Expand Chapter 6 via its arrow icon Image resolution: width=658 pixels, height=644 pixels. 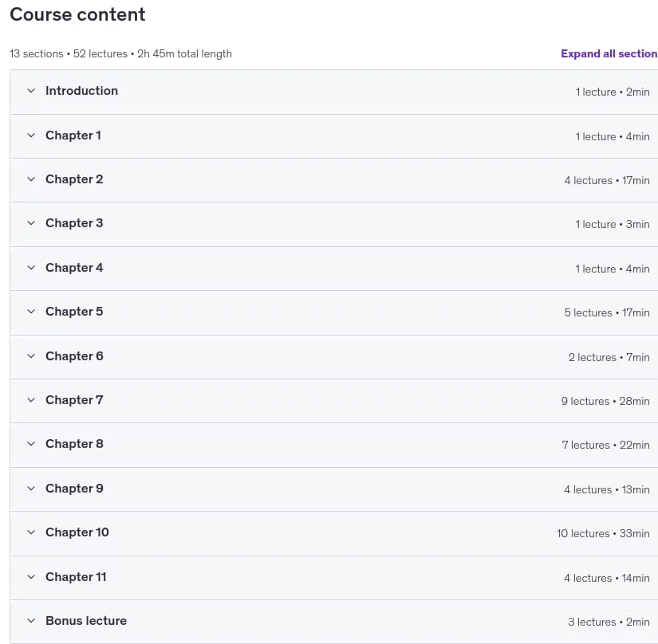(31, 356)
